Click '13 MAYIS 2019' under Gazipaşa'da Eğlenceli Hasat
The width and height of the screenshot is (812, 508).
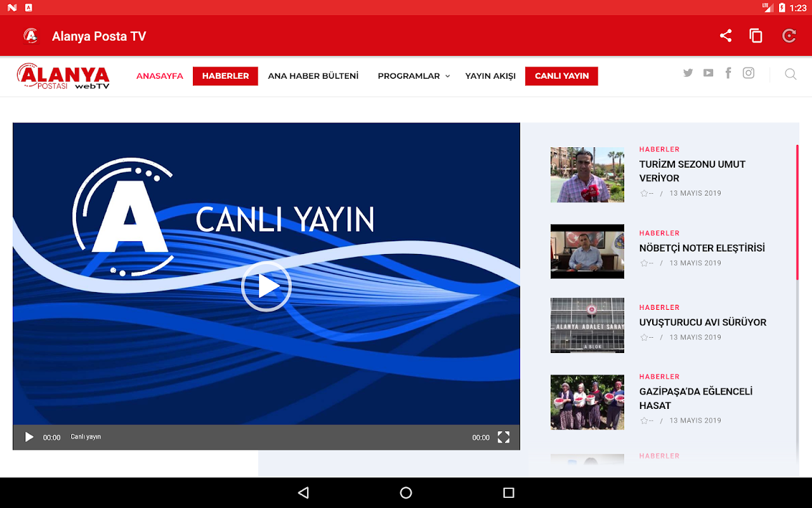pos(695,420)
